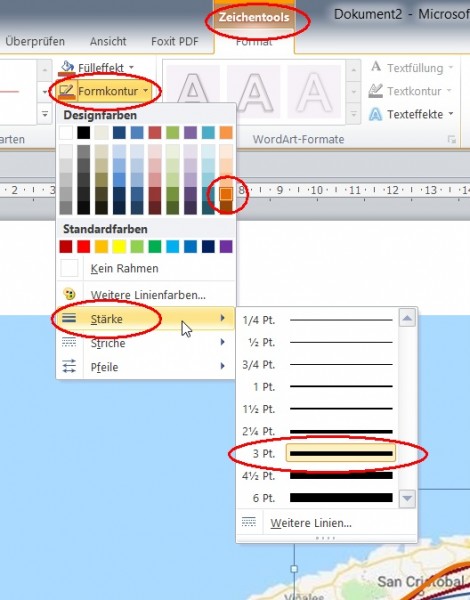Select the second WordArt style thumbnail
This screenshot has width=470, height=600.
(254, 91)
